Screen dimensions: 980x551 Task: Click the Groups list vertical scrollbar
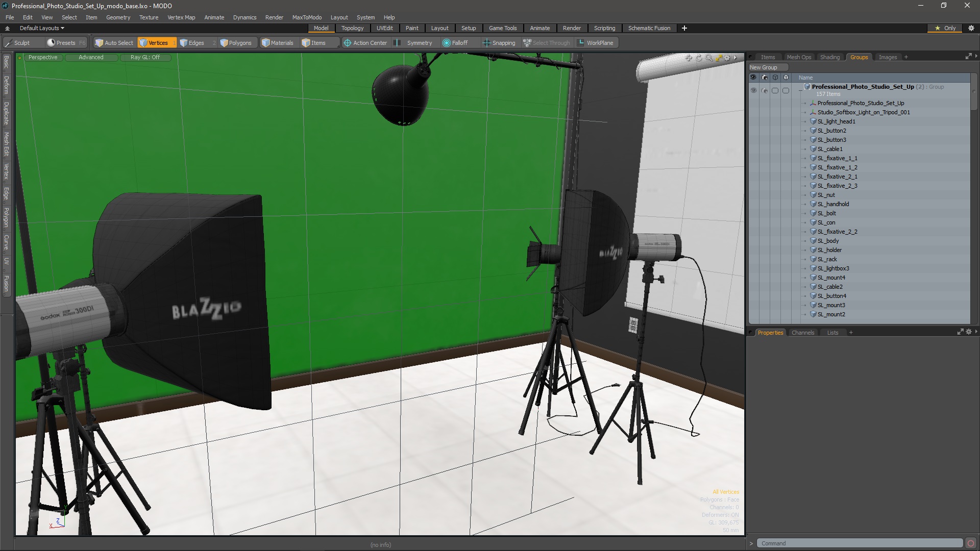pos(974,91)
